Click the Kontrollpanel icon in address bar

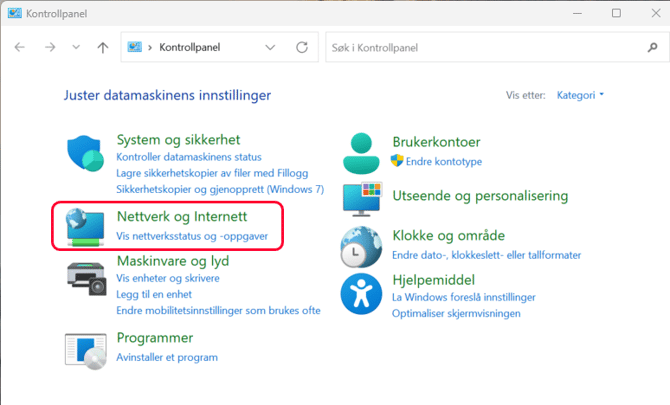point(135,47)
